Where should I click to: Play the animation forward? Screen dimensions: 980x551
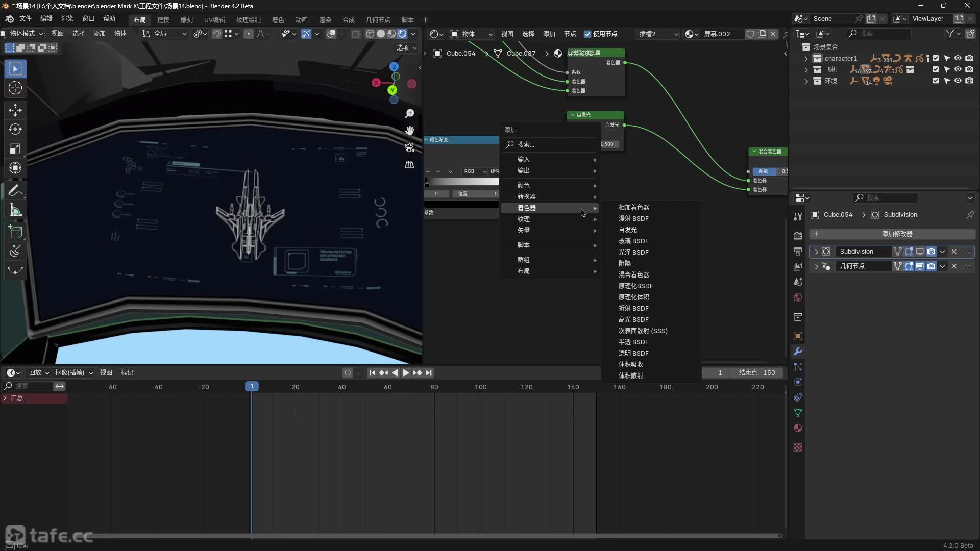(406, 373)
